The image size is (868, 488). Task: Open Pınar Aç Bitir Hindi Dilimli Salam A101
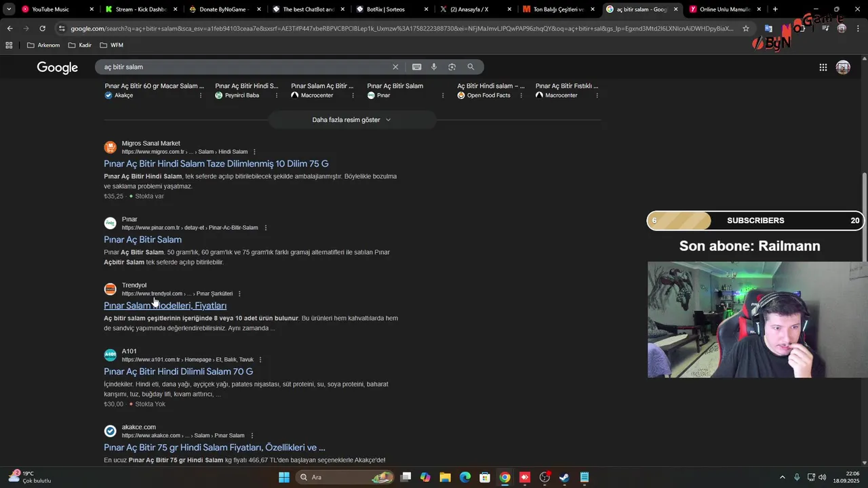(x=178, y=371)
